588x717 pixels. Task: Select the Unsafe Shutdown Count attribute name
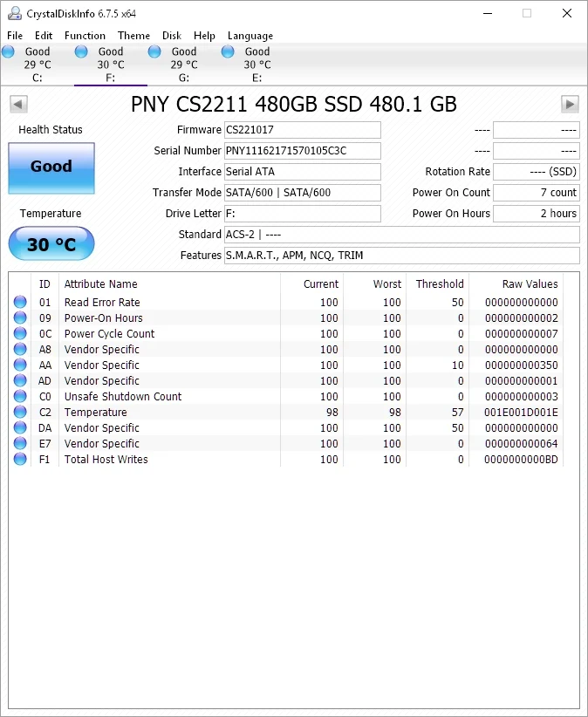click(123, 397)
